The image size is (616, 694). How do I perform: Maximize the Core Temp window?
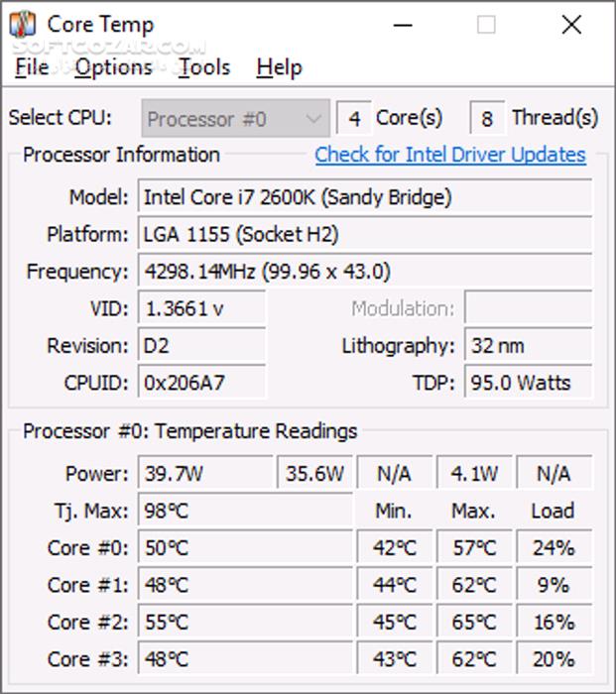[486, 25]
